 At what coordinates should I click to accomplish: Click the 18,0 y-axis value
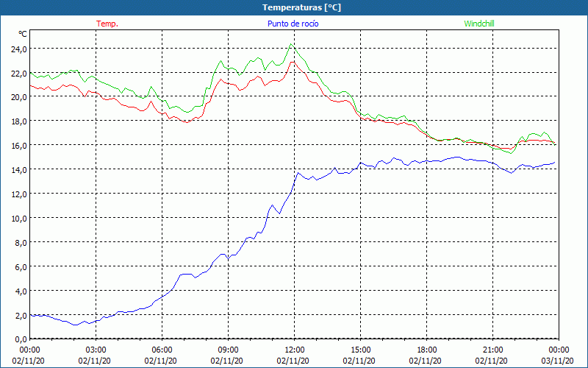point(19,121)
